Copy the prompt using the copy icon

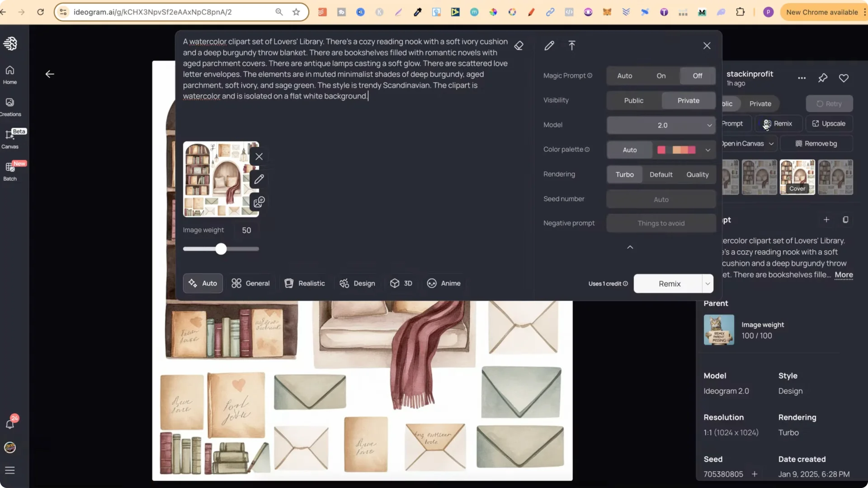pyautogui.click(x=846, y=220)
